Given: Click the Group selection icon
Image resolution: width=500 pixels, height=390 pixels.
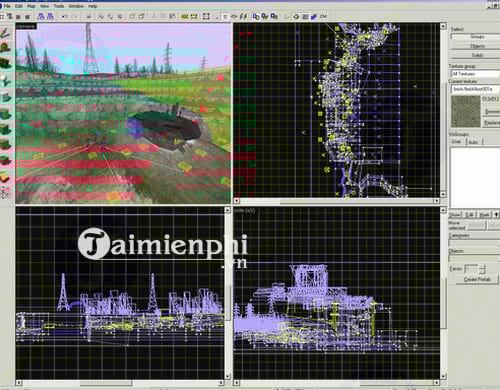Looking at the screenshot, I should [x=100, y=16].
